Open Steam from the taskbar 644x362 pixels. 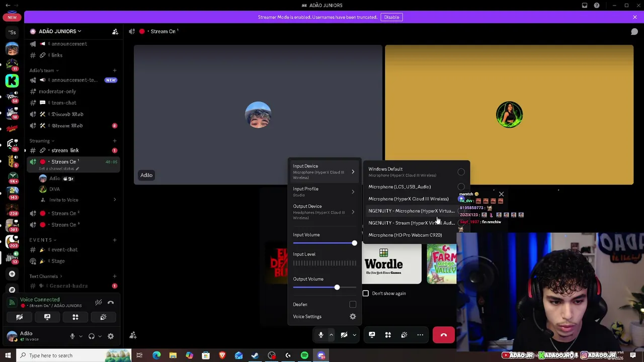point(255,355)
